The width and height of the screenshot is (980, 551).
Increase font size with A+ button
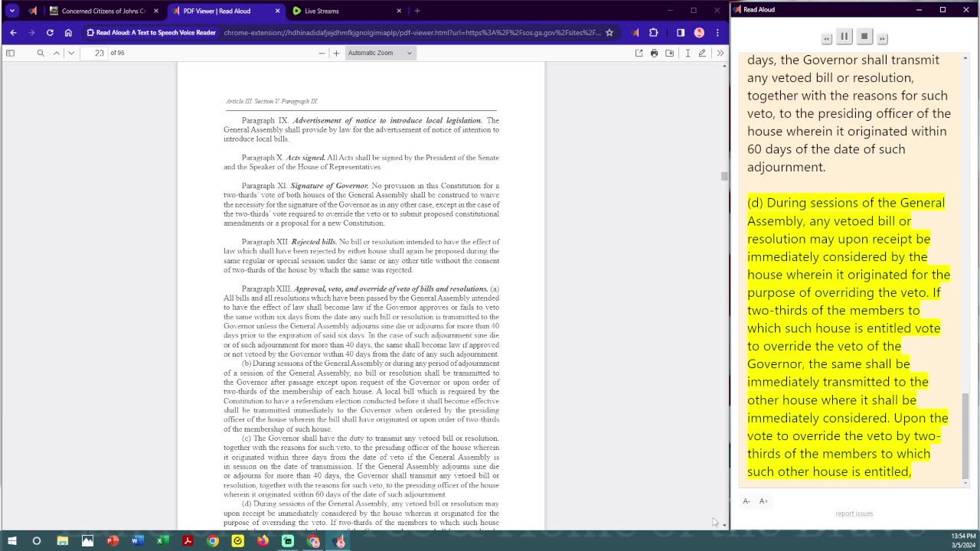pos(763,501)
